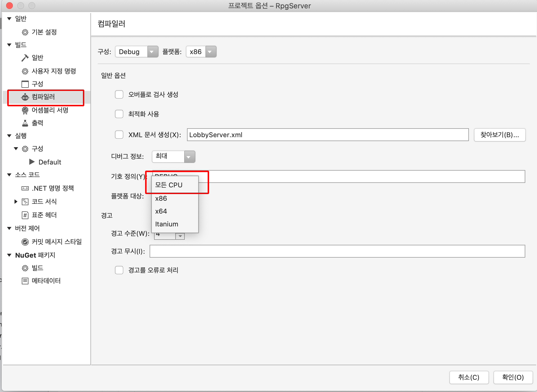The image size is (537, 392).
Task: Click the gear icon beside 기본 설정
Action: coord(25,32)
